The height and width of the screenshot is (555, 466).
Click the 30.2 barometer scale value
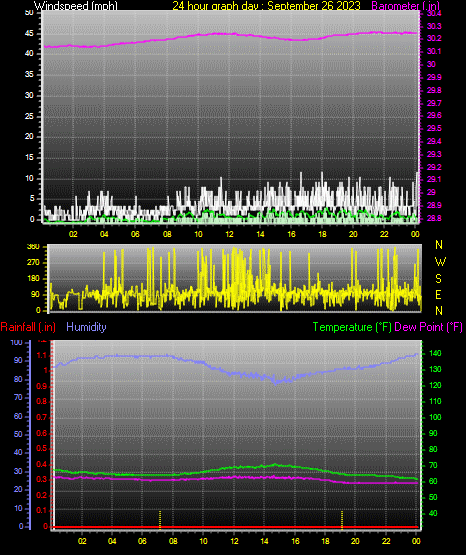tap(434, 39)
